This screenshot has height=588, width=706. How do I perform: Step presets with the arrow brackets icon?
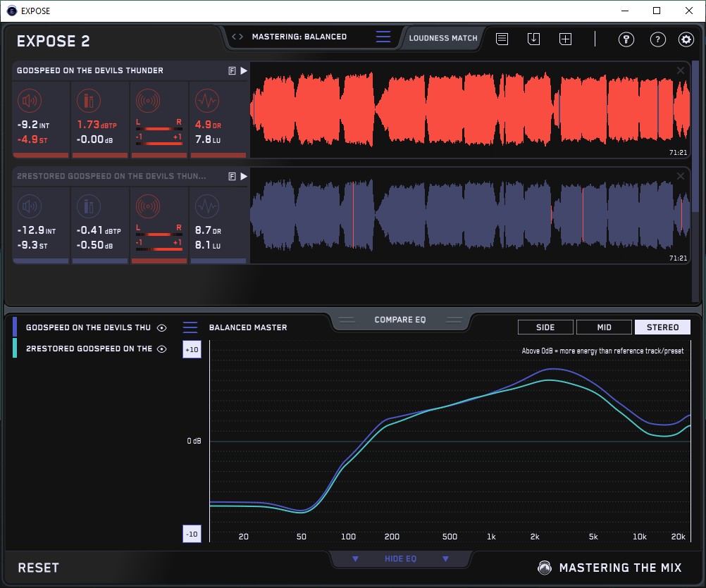(x=237, y=37)
